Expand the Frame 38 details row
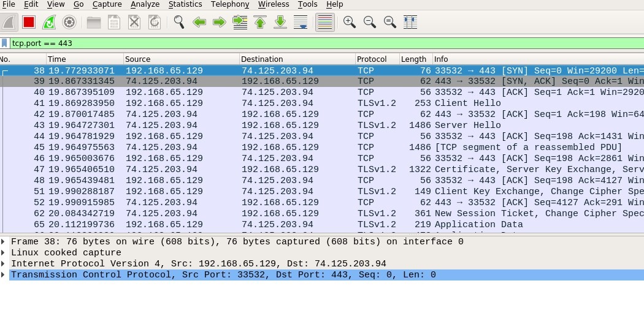This screenshot has width=644, height=316. click(4, 241)
